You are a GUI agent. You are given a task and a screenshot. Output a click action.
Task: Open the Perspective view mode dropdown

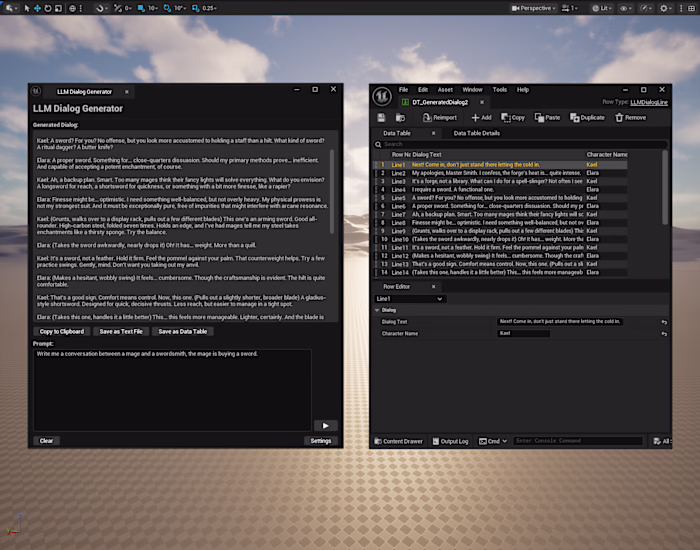point(533,8)
